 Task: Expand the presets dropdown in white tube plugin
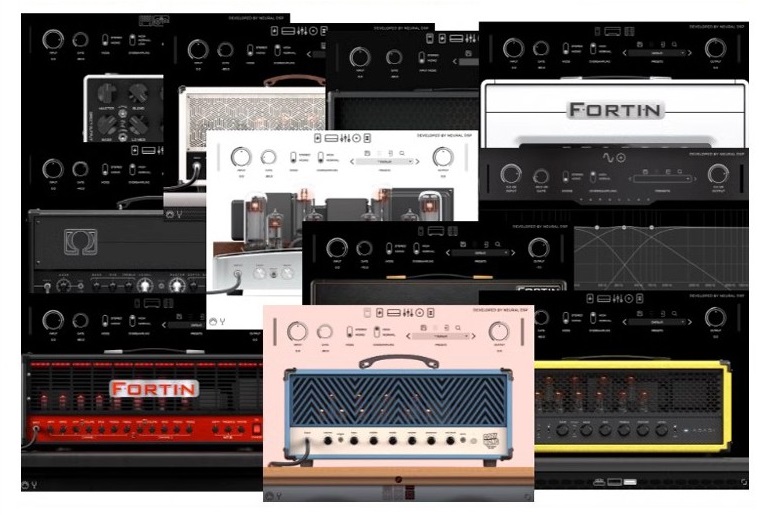pyautogui.click(x=383, y=160)
